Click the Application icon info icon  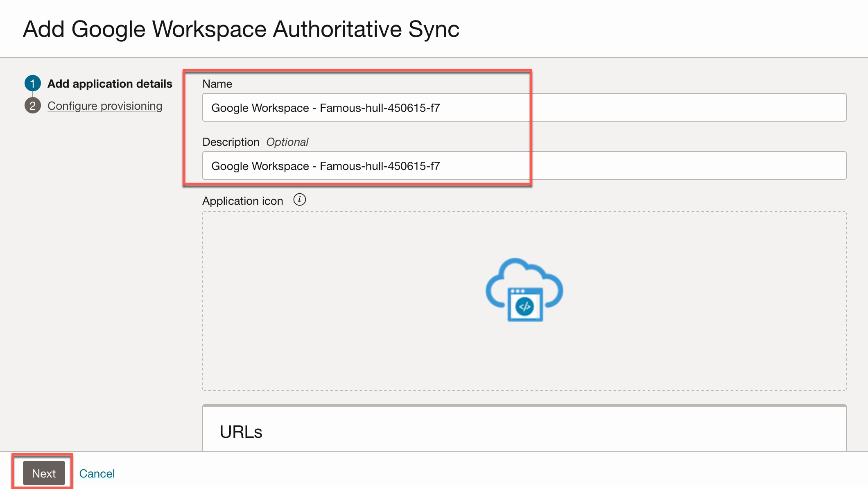300,200
